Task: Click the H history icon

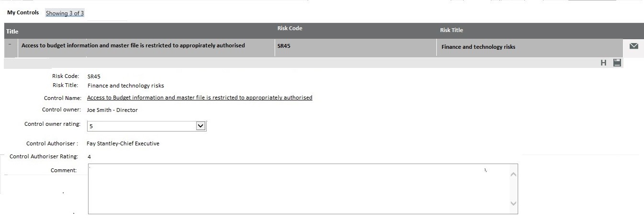Action: pyautogui.click(x=603, y=63)
